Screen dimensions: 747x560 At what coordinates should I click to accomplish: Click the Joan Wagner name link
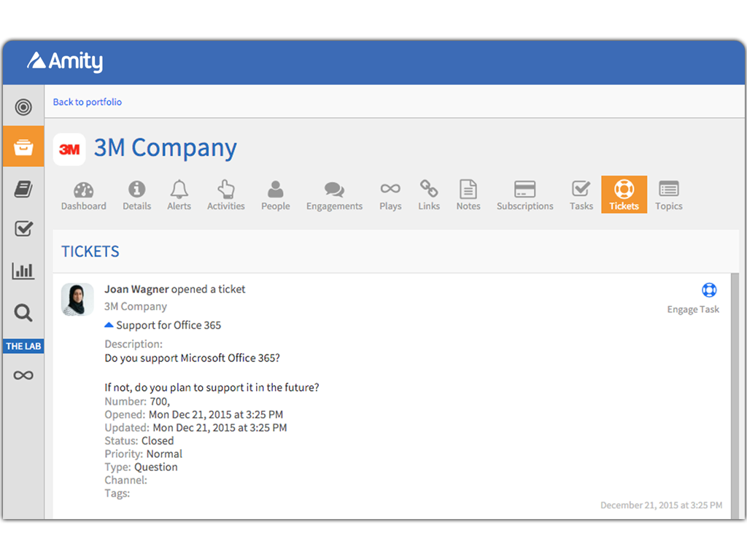(136, 289)
